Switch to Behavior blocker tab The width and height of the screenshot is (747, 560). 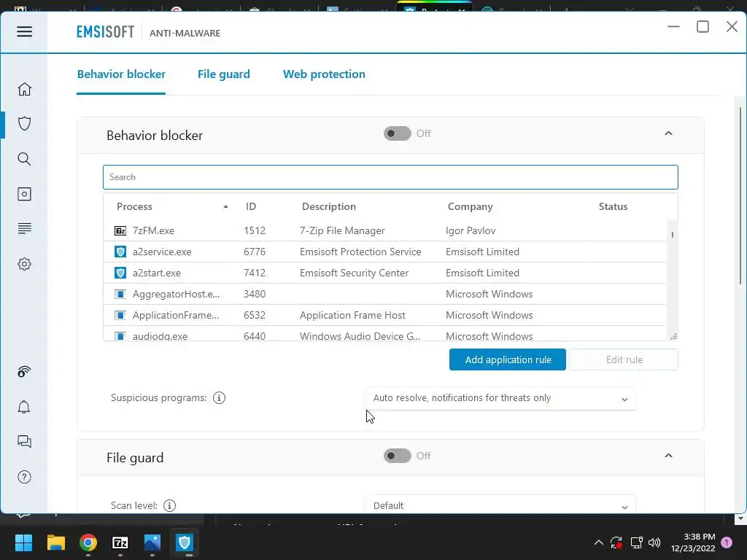point(122,74)
